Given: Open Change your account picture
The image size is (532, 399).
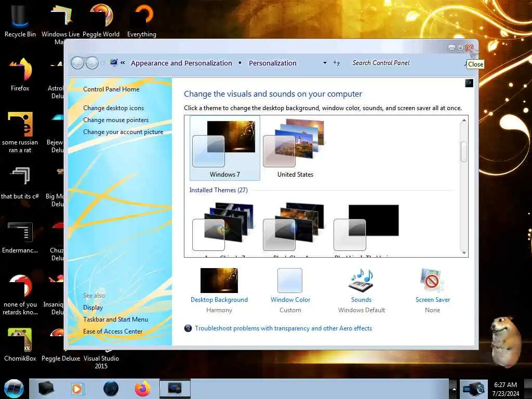Looking at the screenshot, I should pos(123,132).
